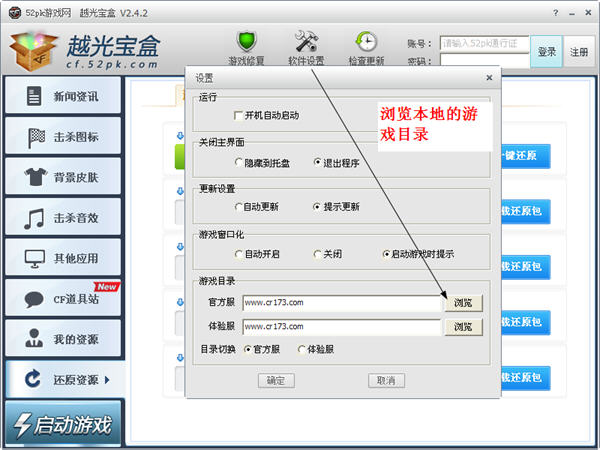Click the 密码 input field

484,60
